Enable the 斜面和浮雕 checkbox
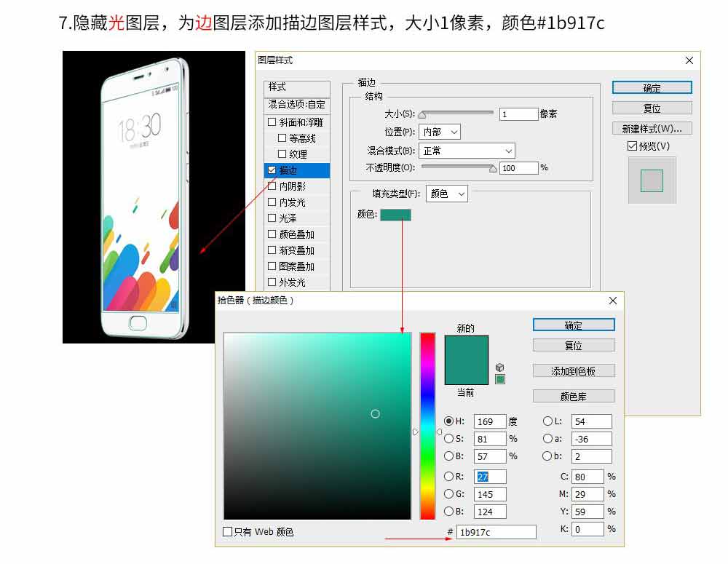 (272, 122)
